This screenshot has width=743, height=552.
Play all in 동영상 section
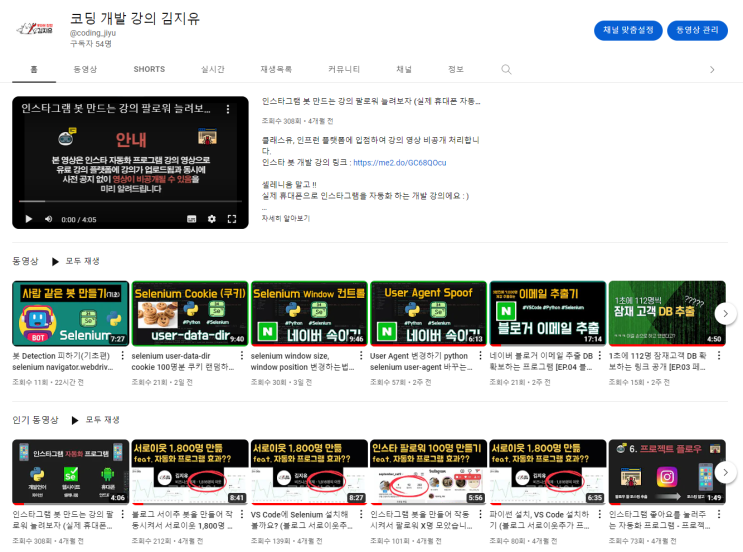(76, 261)
